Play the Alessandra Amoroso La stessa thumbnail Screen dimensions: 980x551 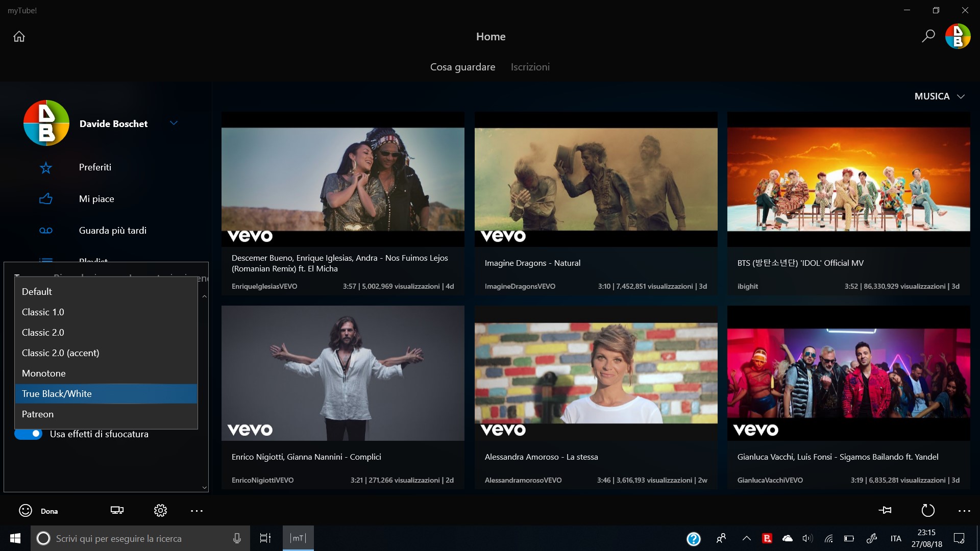click(x=596, y=373)
